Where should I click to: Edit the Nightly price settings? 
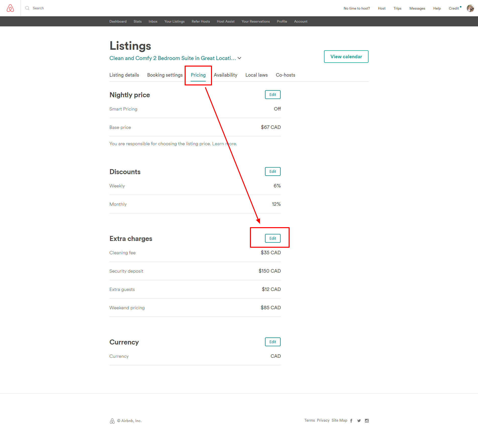[x=273, y=94]
